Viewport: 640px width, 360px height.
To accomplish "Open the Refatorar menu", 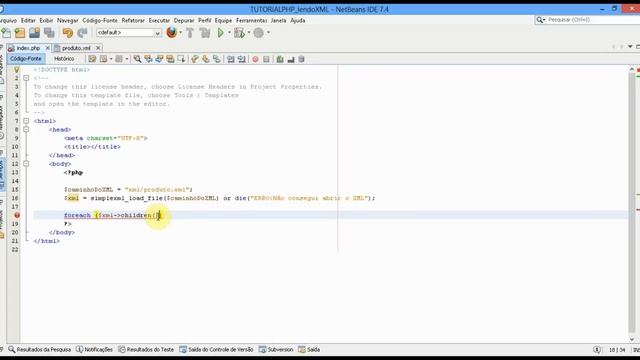I will tap(133, 20).
